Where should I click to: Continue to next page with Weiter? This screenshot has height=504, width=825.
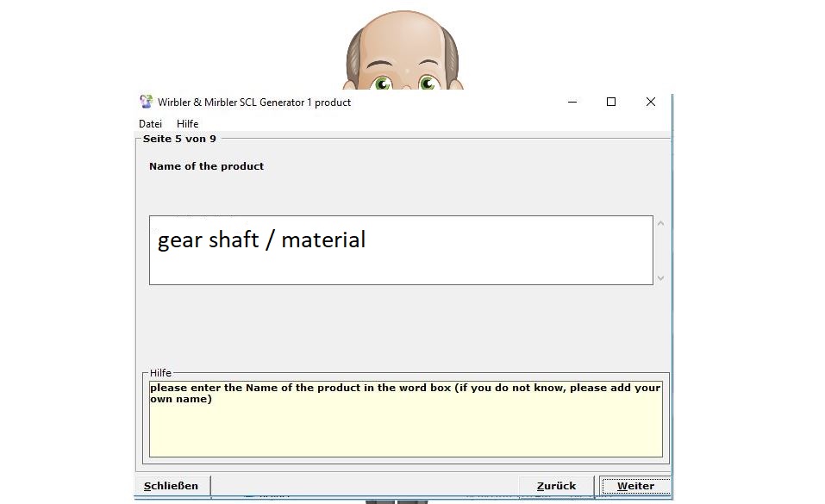(635, 486)
